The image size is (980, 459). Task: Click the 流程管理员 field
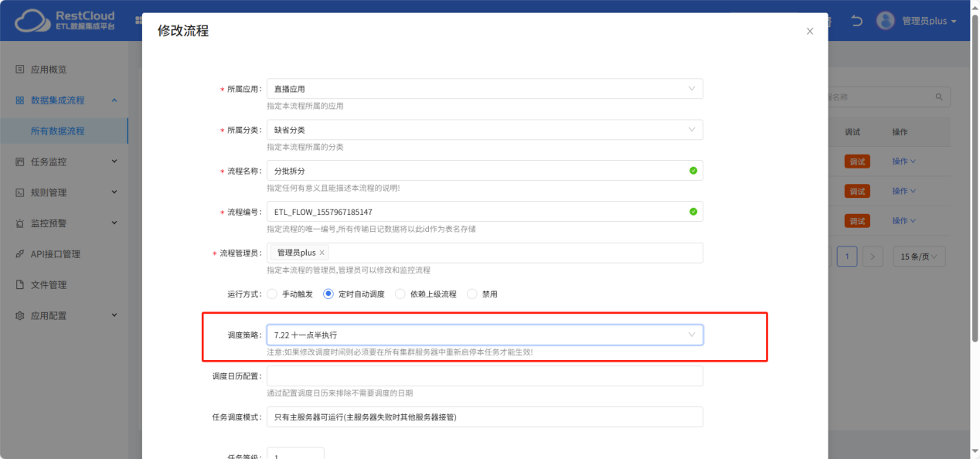(x=485, y=253)
